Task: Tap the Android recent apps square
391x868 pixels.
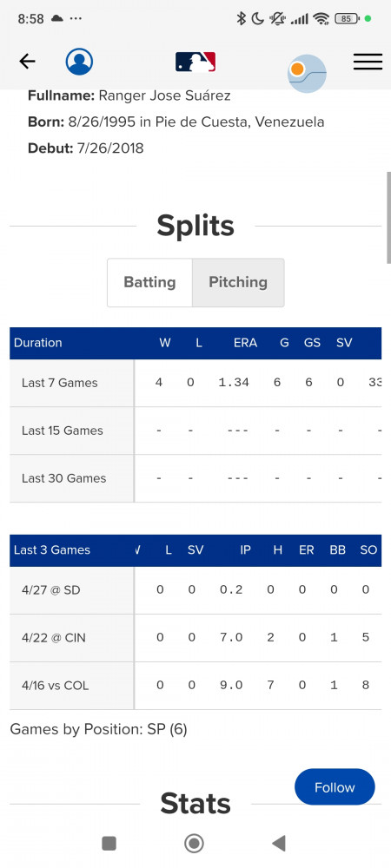Action: click(109, 843)
